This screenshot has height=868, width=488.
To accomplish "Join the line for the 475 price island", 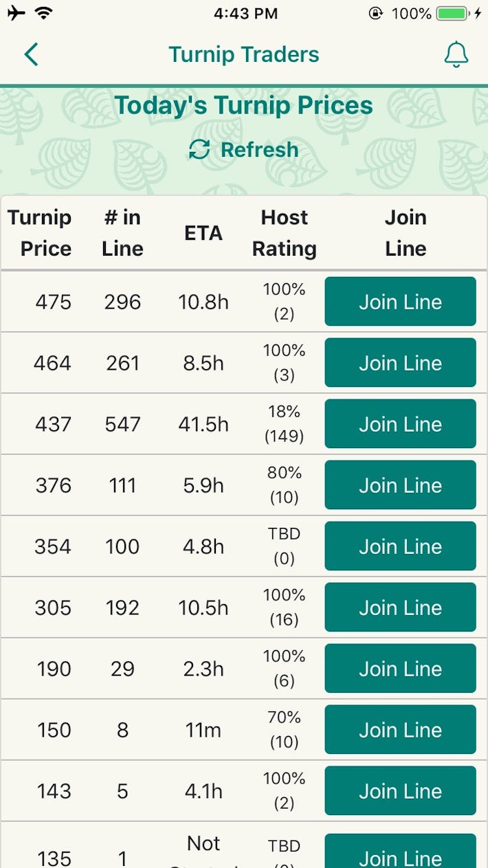I will click(401, 302).
